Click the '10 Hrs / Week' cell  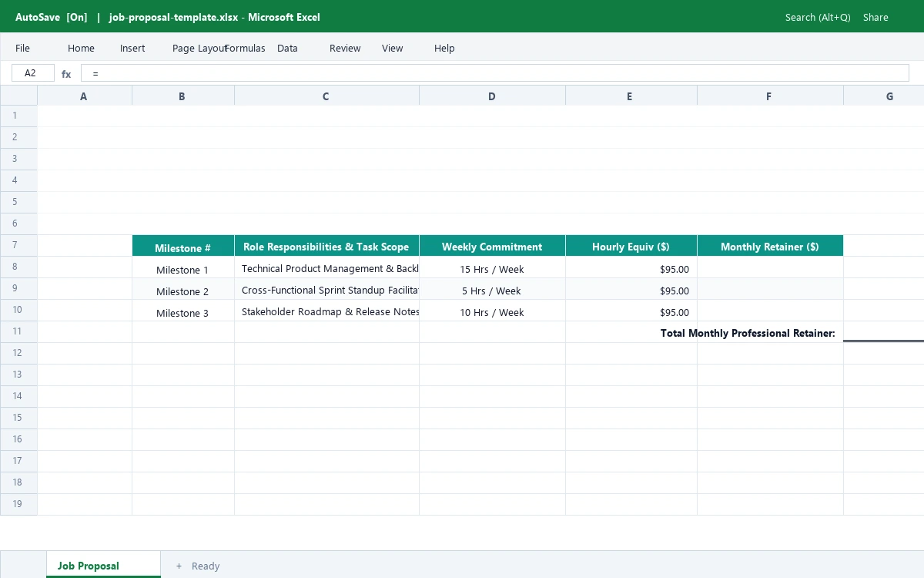(492, 311)
